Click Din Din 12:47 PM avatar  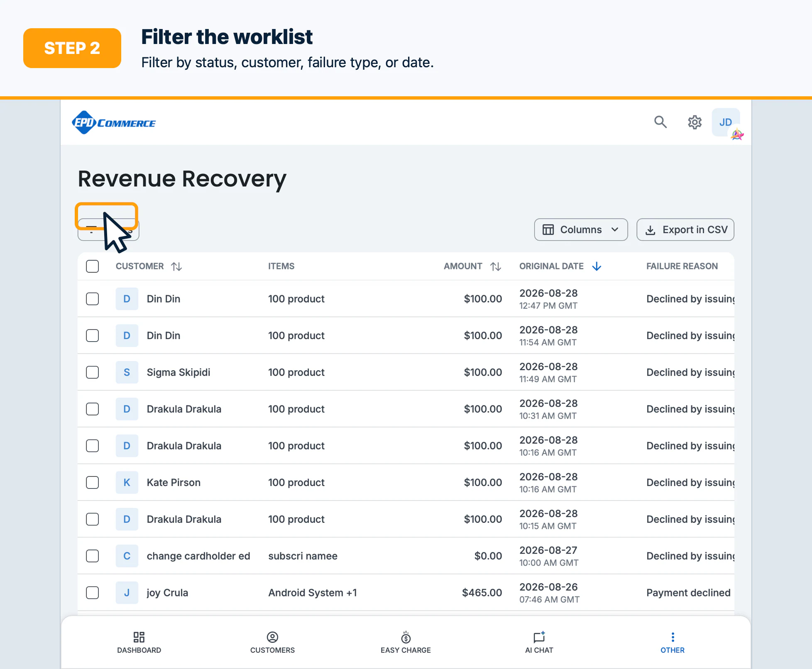click(127, 299)
